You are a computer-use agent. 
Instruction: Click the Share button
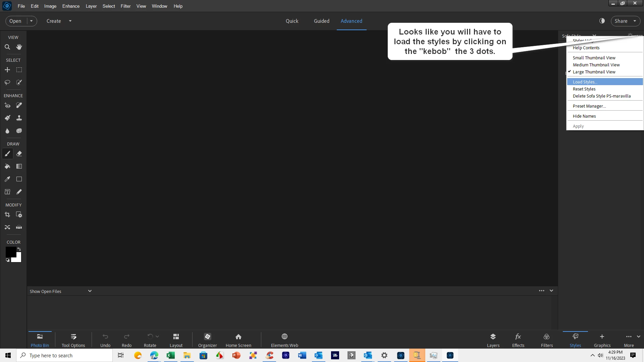[621, 21]
